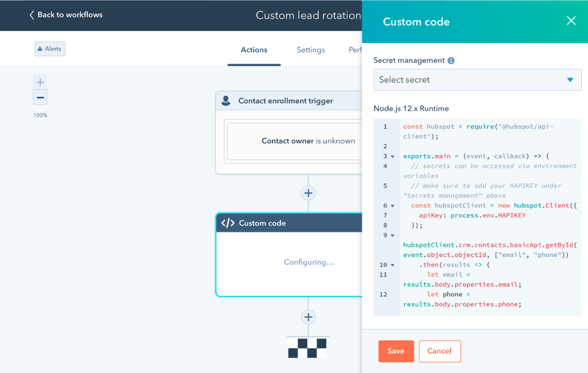Screen dimensions: 588x373
Task: Click the zoom out minus icon
Action: 40,97
